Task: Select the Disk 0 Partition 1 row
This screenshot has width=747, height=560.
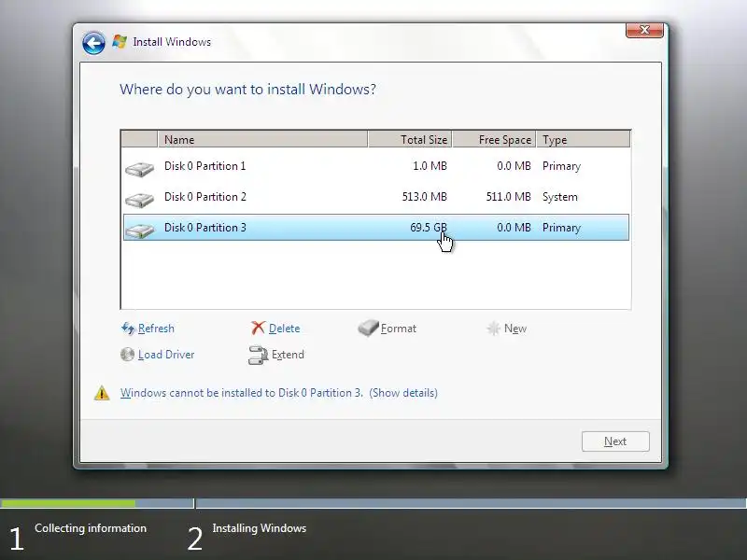Action: [x=376, y=166]
